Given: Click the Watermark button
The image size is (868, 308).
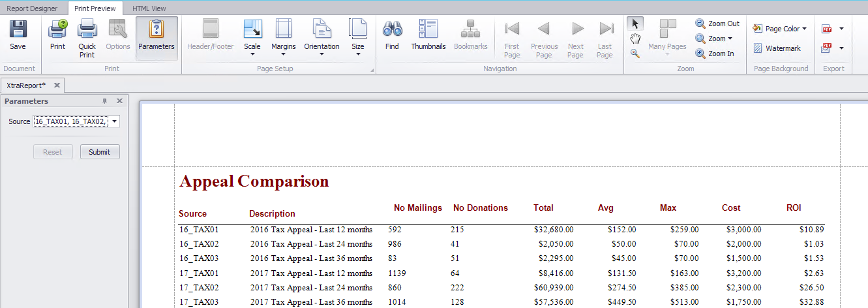Looking at the screenshot, I should tap(777, 48).
